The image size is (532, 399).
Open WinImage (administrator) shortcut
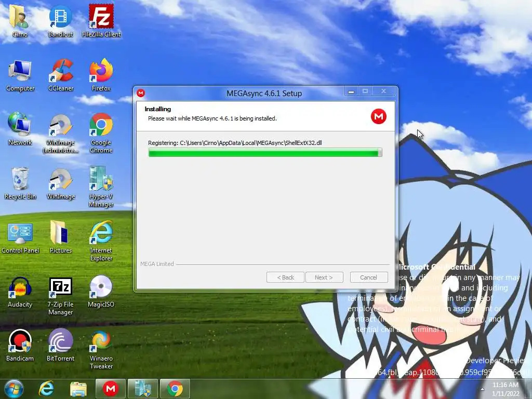click(60, 133)
